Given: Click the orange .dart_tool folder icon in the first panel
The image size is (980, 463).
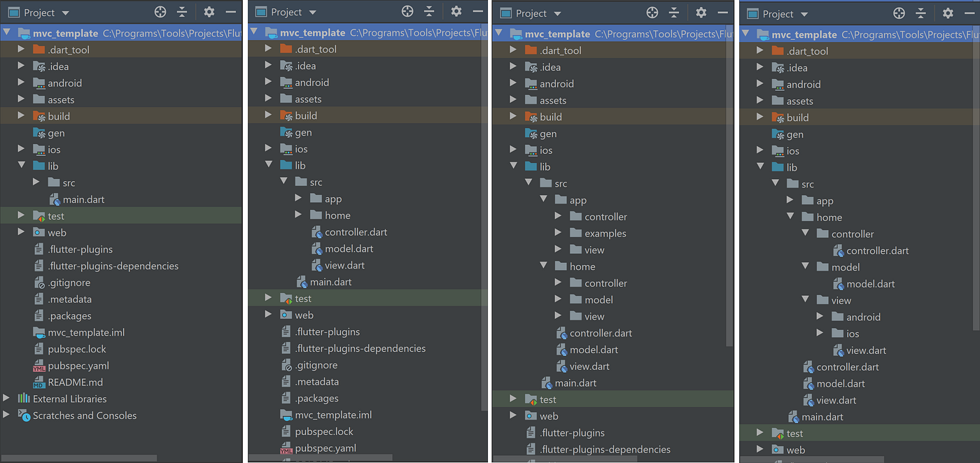Looking at the screenshot, I should pyautogui.click(x=39, y=49).
